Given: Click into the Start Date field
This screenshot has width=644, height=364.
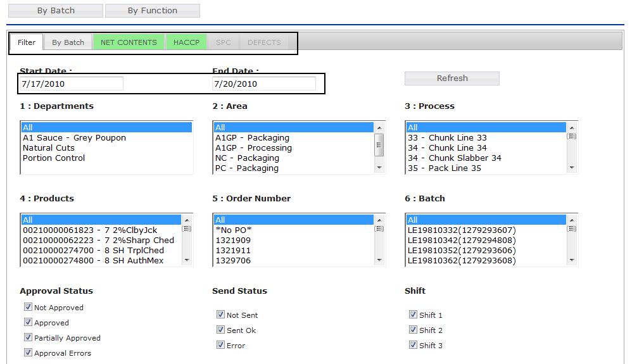Looking at the screenshot, I should tap(71, 84).
